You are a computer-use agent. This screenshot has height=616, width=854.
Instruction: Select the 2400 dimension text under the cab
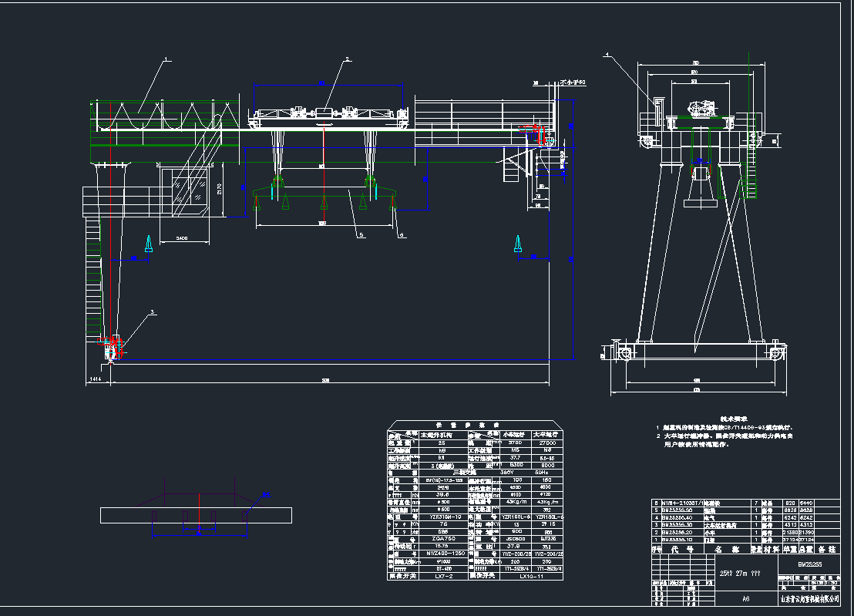click(182, 239)
